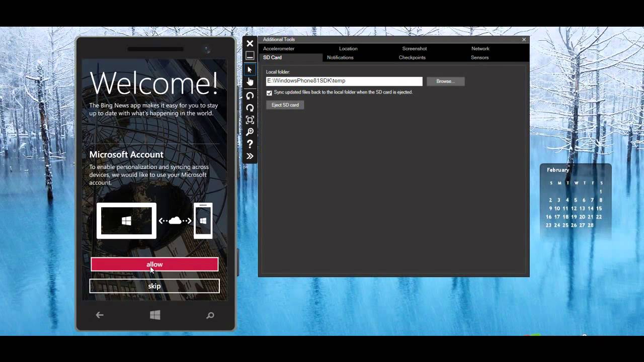Viewport: 644px width, 362px height.
Task: Click the PC-cloud-phone sync illustration
Action: pos(154,221)
